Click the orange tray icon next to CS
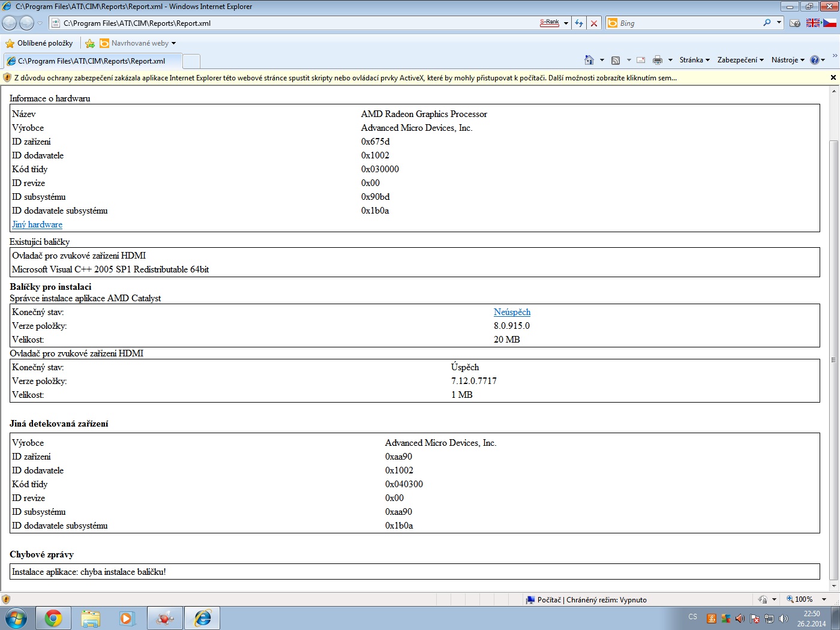This screenshot has width=840, height=630. click(x=712, y=619)
